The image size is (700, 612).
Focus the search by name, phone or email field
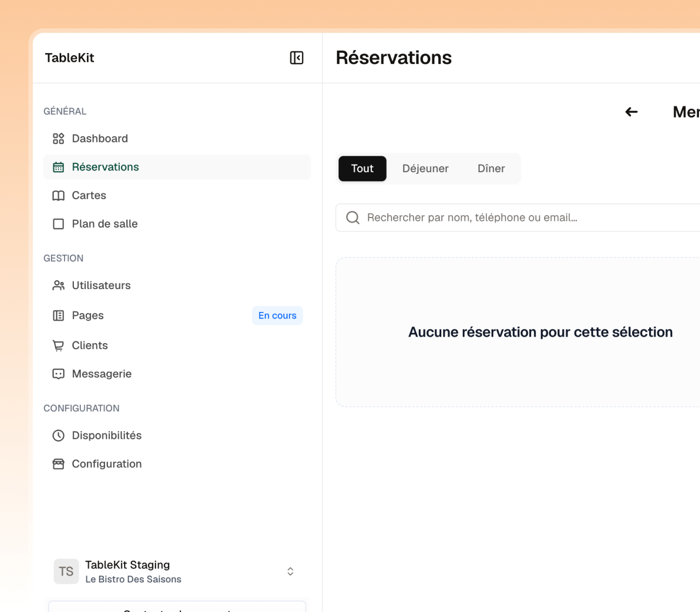[518, 217]
